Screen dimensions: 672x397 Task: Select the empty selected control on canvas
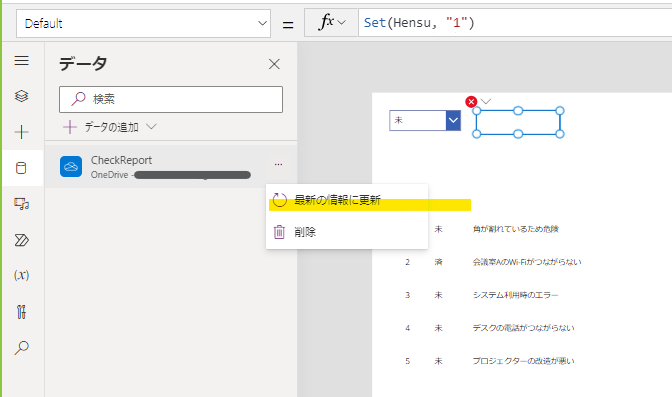518,122
